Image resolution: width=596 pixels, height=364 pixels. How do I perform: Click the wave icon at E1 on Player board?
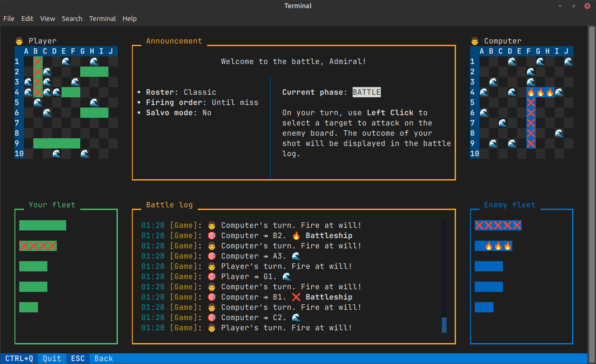66,61
